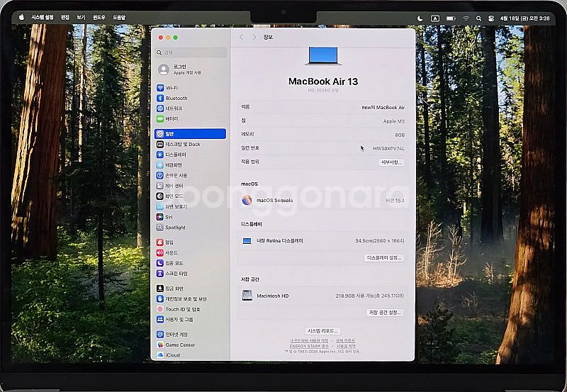Click the date and time in menu bar
567x392 pixels.
(524, 18)
